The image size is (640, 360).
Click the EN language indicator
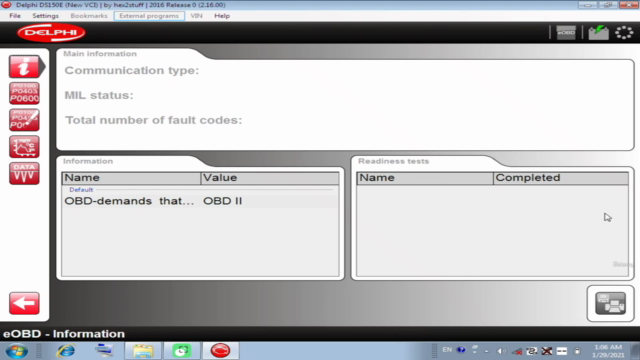tap(447, 350)
